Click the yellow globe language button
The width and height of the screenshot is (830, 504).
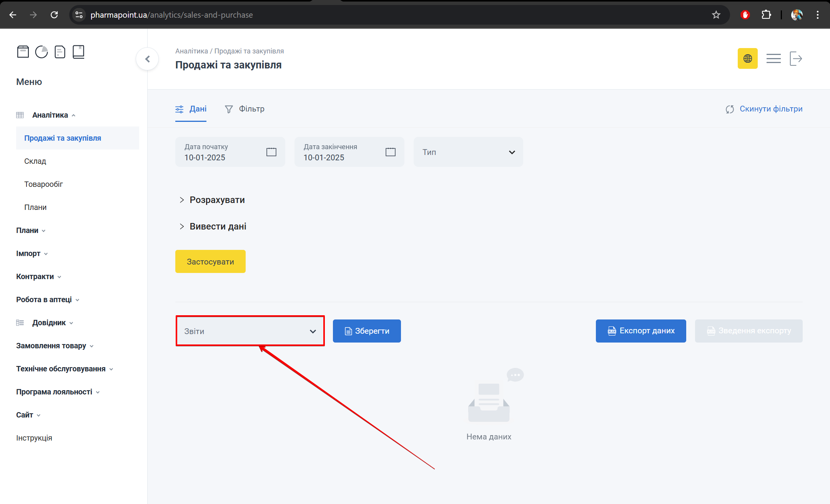point(747,58)
